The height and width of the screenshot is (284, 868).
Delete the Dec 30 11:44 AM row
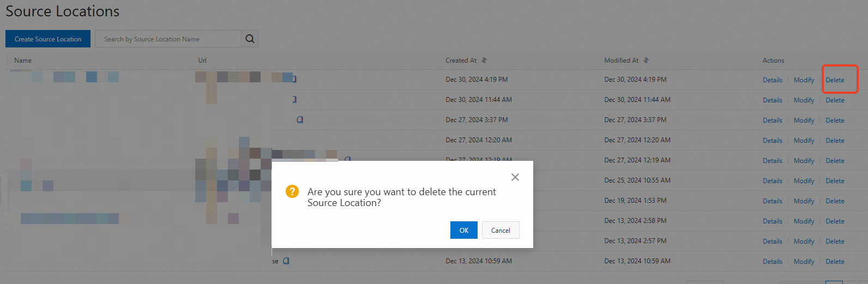click(x=835, y=100)
